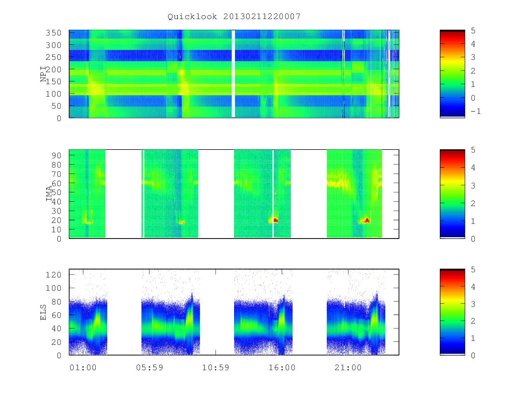Click the NPI panel color scale bar
The image size is (532, 399).
pyautogui.click(x=452, y=74)
